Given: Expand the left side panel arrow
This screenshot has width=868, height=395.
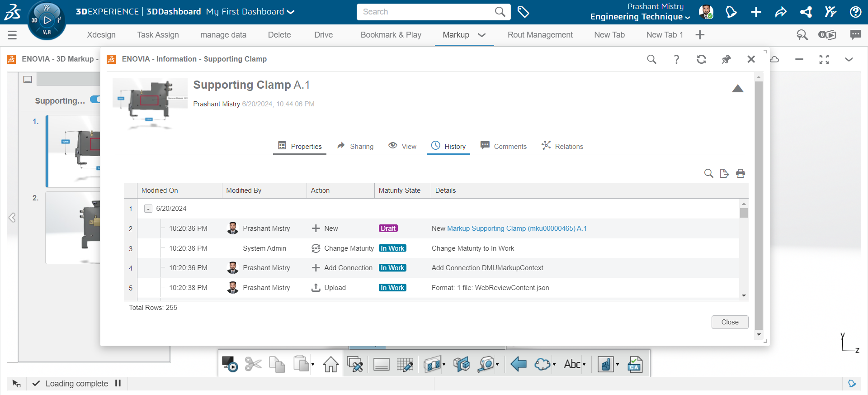Looking at the screenshot, I should 12,218.
